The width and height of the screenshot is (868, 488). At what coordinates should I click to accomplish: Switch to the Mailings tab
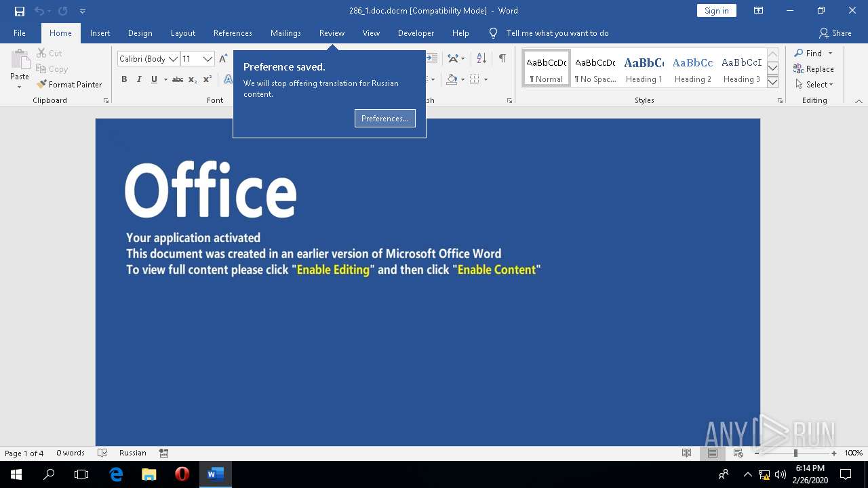coord(285,33)
